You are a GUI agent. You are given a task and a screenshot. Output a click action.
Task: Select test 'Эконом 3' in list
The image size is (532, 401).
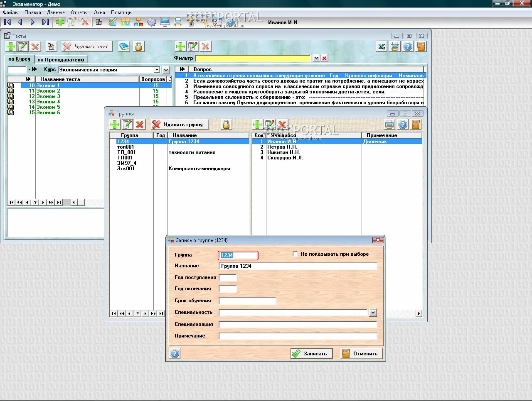(x=89, y=96)
